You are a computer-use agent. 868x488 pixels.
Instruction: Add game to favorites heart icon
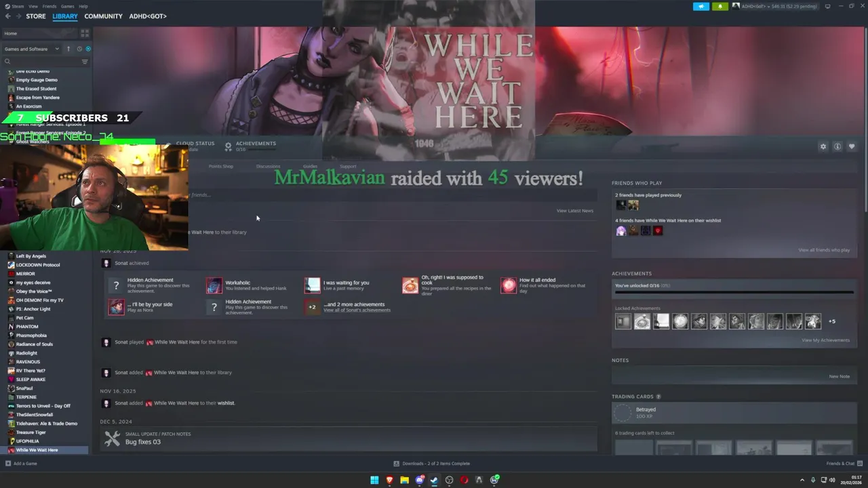pyautogui.click(x=852, y=146)
